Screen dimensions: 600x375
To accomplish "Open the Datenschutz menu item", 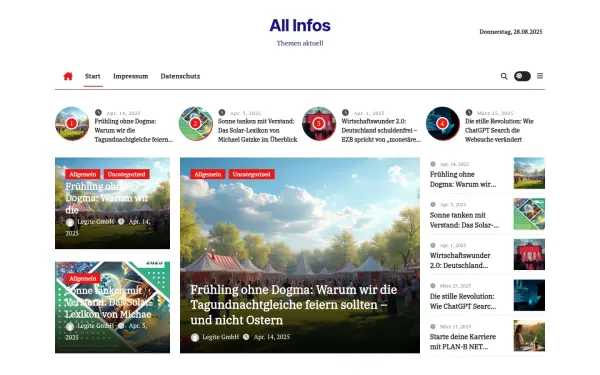I will tap(180, 76).
